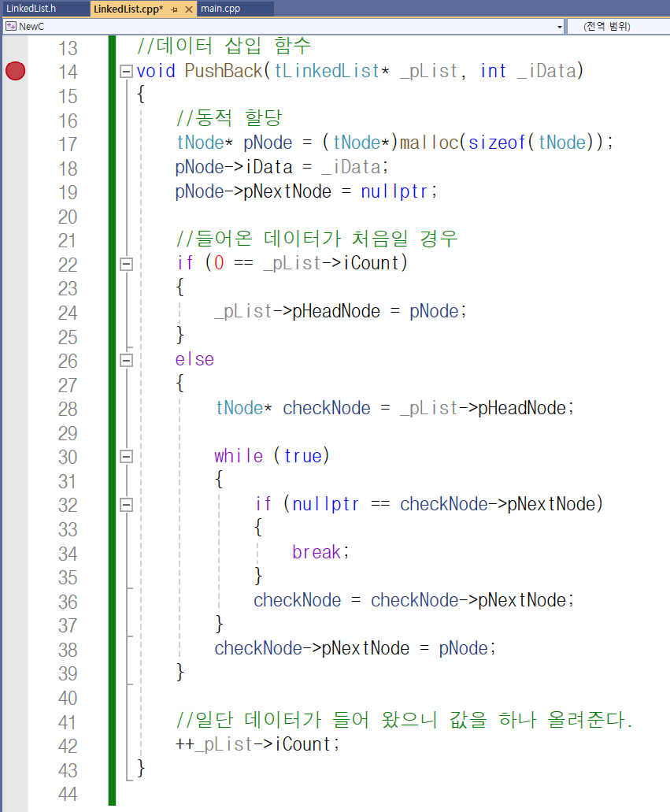Click the 'malloc' call on line 17
670x812 pixels.
pos(429,143)
